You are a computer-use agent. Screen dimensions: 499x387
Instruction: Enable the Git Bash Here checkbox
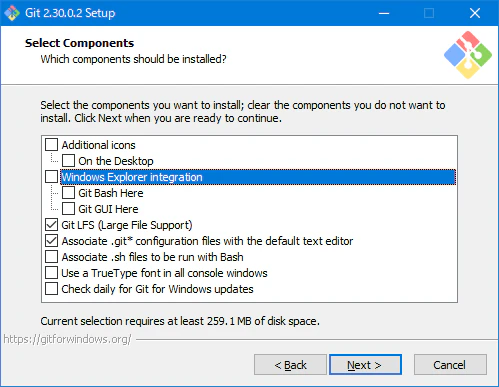tap(68, 193)
